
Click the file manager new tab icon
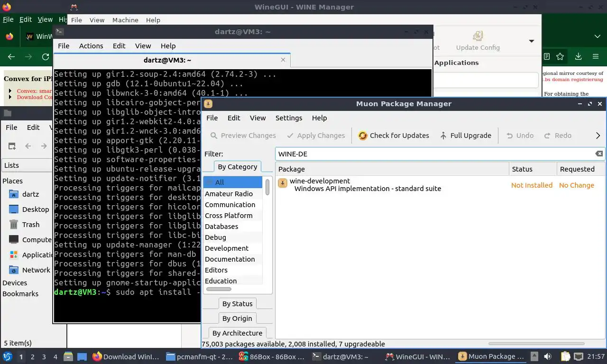(12, 146)
